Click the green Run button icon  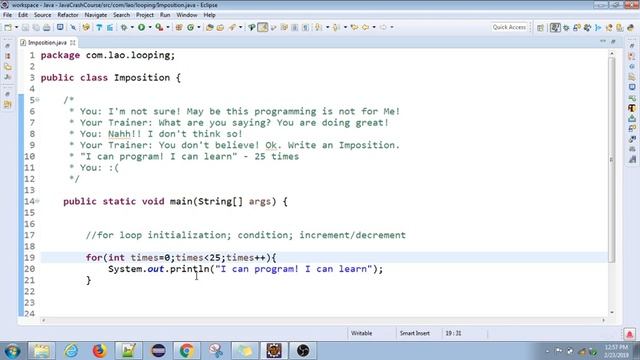click(x=141, y=27)
